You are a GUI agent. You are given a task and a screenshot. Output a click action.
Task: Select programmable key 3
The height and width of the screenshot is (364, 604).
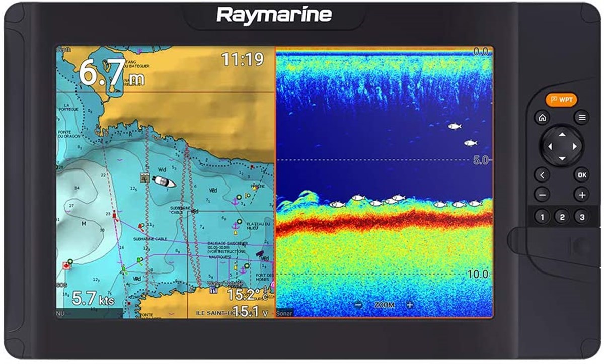(x=582, y=217)
